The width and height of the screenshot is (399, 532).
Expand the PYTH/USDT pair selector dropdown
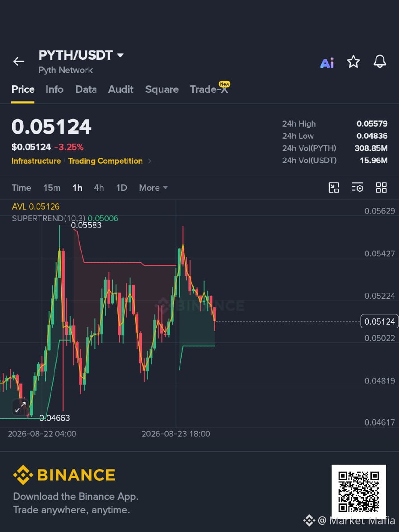click(x=120, y=55)
